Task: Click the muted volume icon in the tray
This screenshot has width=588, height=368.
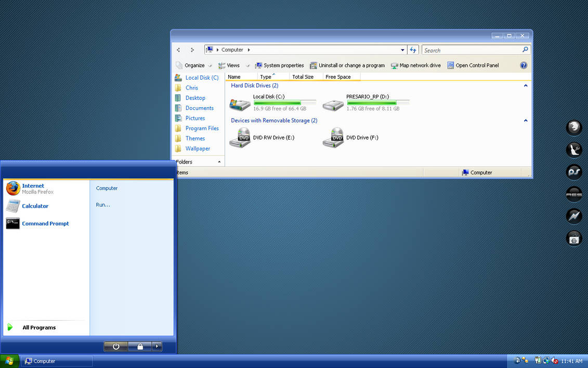Action: coord(554,360)
